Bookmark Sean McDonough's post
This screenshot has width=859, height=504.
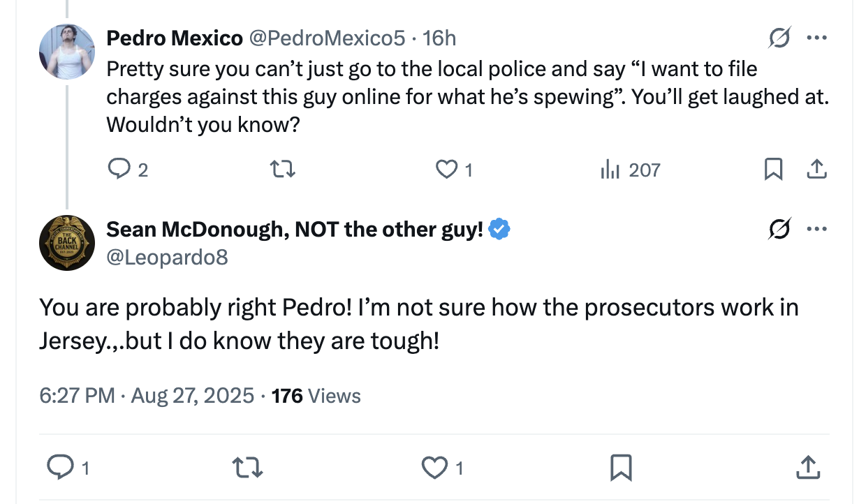(x=621, y=468)
